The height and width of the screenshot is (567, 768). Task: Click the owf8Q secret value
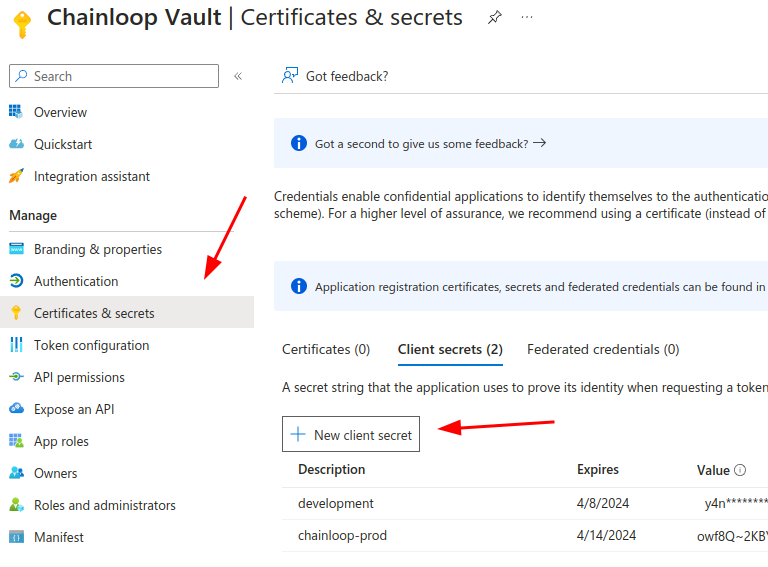[x=732, y=536]
